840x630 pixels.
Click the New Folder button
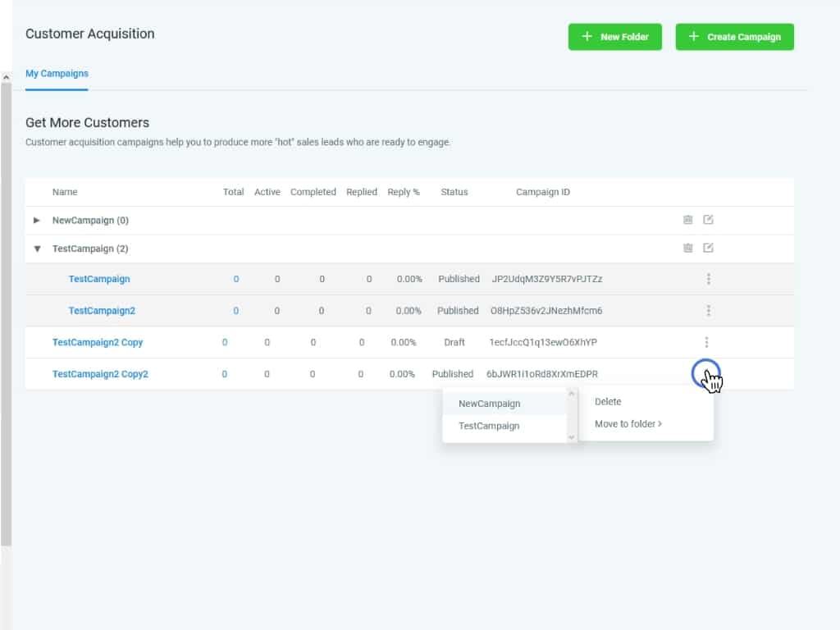click(x=614, y=37)
